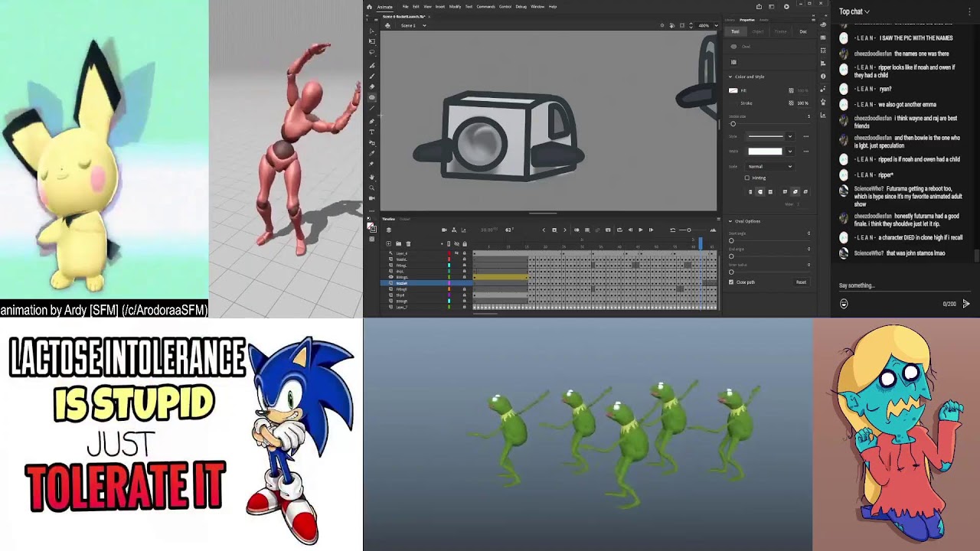The width and height of the screenshot is (980, 551).
Task: Create a new layer folder
Action: [x=398, y=243]
